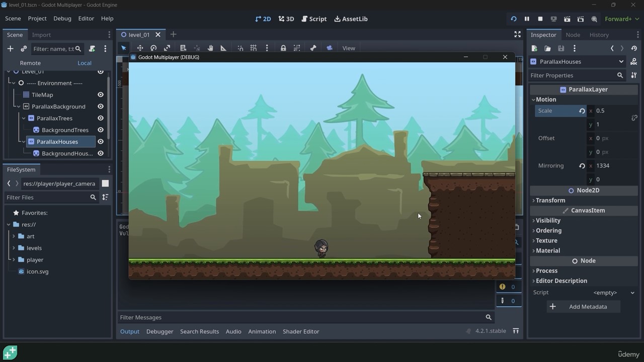
Task: Revert Mirroring property to default
Action: (582, 165)
